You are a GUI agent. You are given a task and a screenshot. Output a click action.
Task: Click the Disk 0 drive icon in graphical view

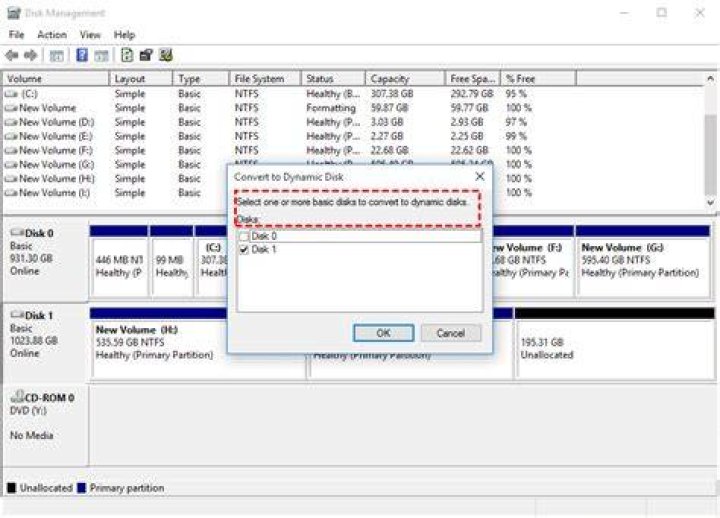coord(17,233)
